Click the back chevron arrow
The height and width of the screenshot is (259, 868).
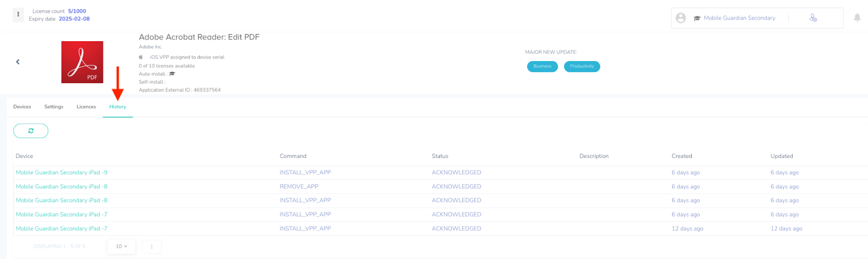[18, 62]
